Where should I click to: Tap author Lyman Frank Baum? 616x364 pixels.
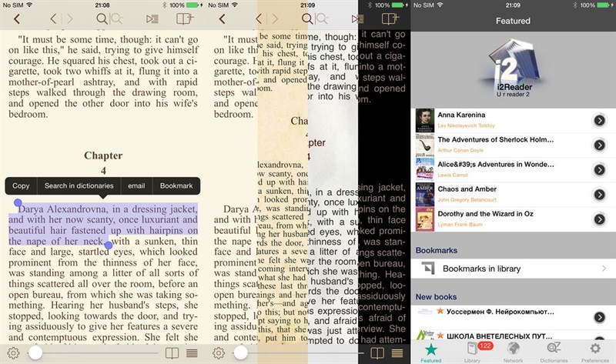(x=460, y=225)
